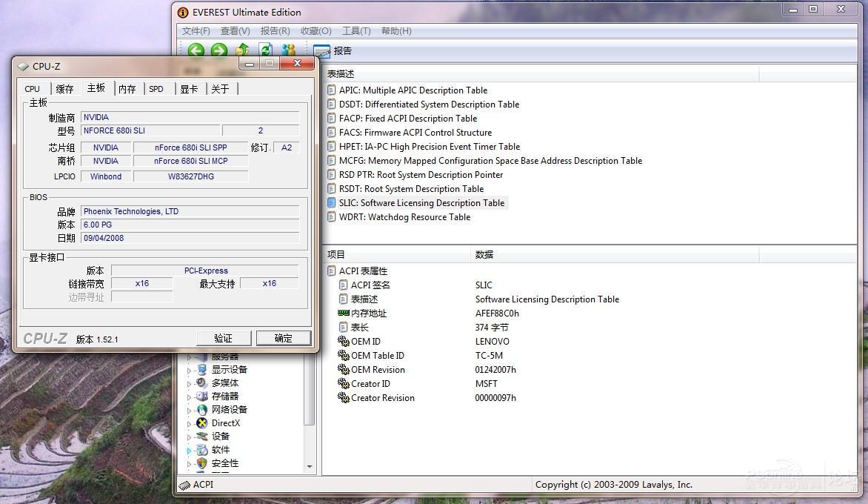Expand the 存储器 tree node
Image resolution: width=868 pixels, height=504 pixels.
pos(190,397)
